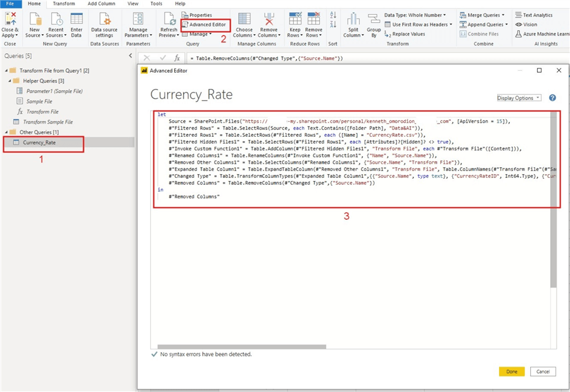Click the Remove Rows icon
The image size is (570, 392).
click(313, 18)
